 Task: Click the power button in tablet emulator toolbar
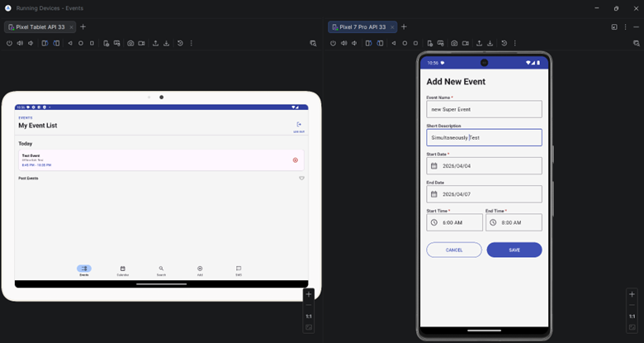tap(9, 43)
